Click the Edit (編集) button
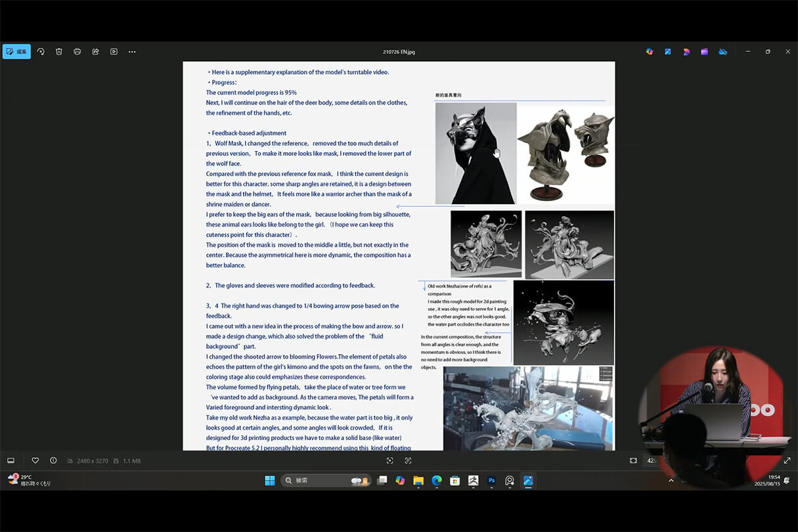The height and width of the screenshot is (532, 798). click(16, 51)
